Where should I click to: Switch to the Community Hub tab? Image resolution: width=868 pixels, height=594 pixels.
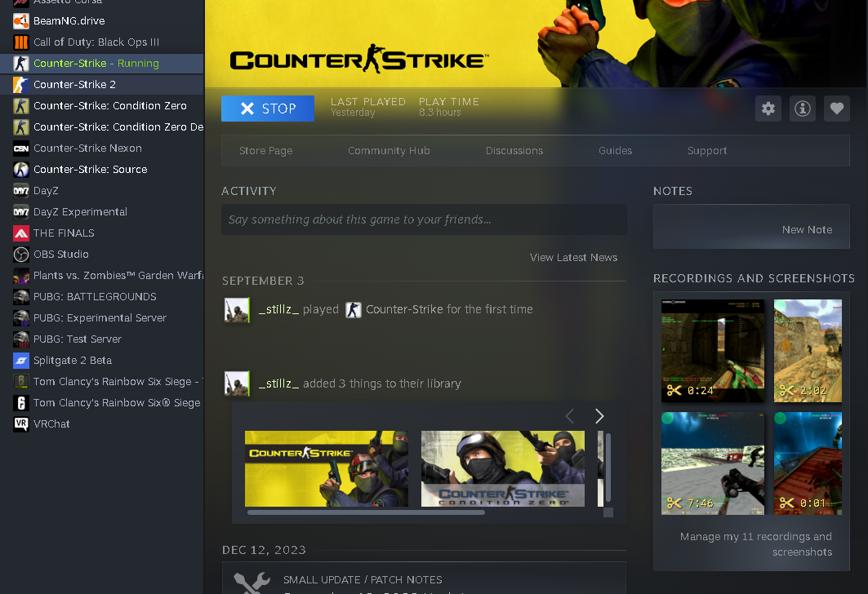389,150
